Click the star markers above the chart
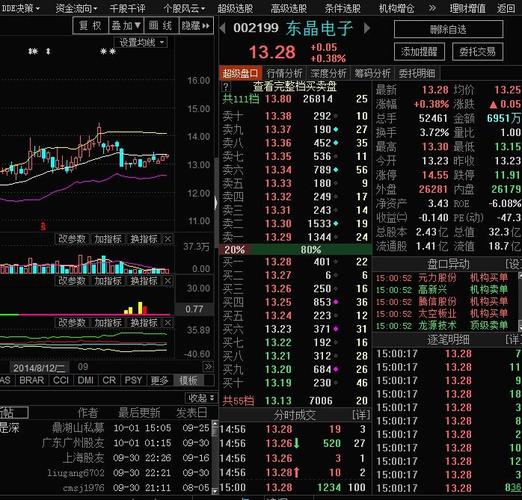The height and width of the screenshot is (500, 522). [108, 51]
